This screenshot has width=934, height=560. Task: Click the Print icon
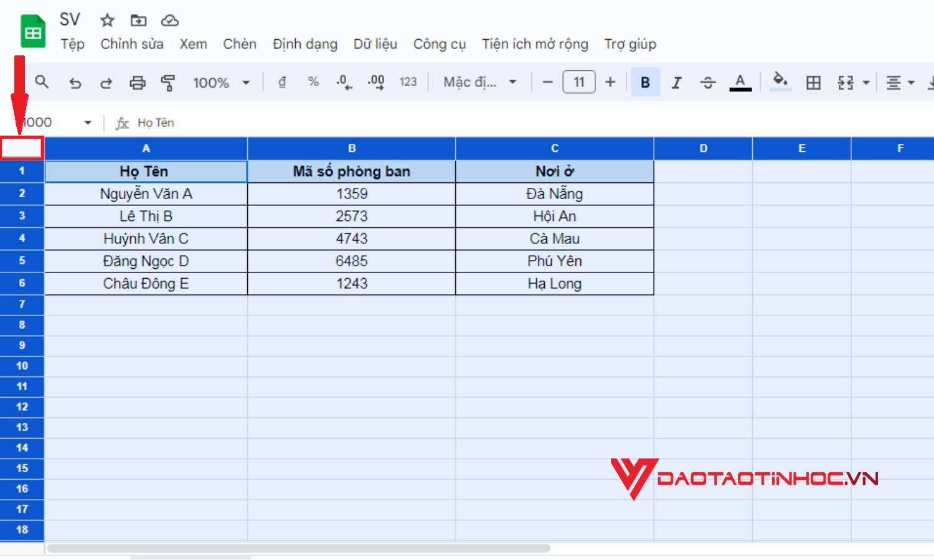click(x=137, y=82)
